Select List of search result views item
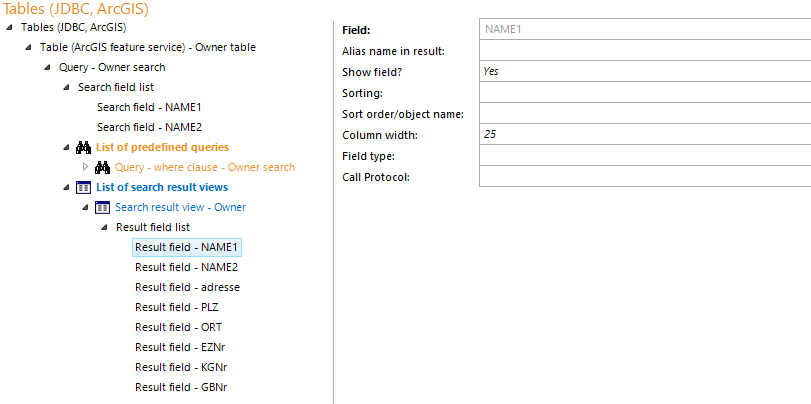 [x=162, y=187]
